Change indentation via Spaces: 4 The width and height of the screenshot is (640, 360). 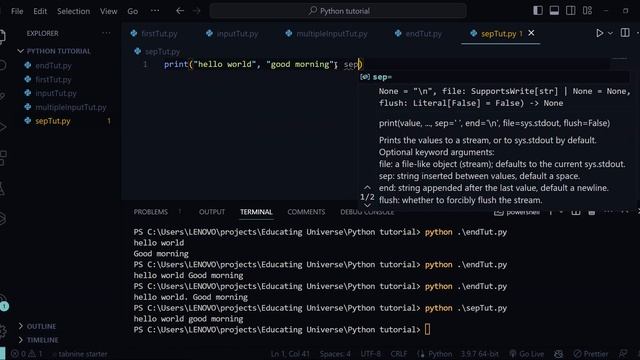click(x=335, y=354)
